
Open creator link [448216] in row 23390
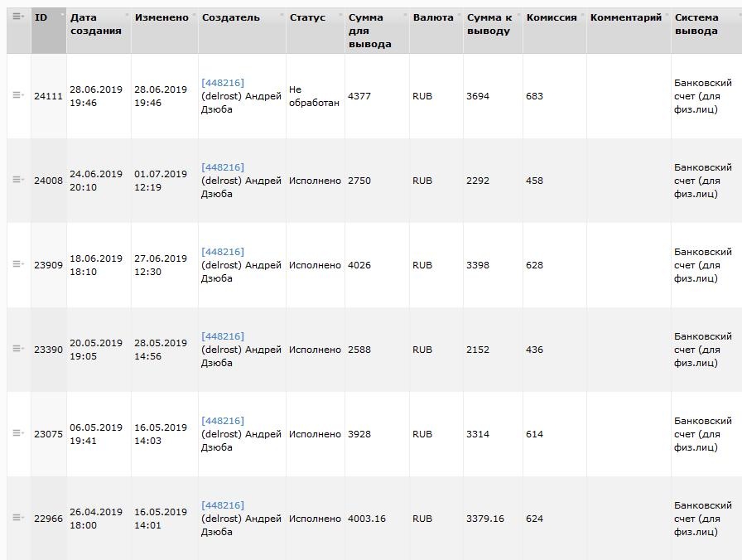point(223,336)
